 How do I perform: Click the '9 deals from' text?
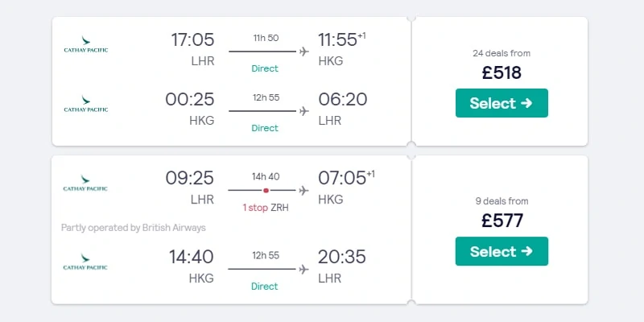point(502,200)
